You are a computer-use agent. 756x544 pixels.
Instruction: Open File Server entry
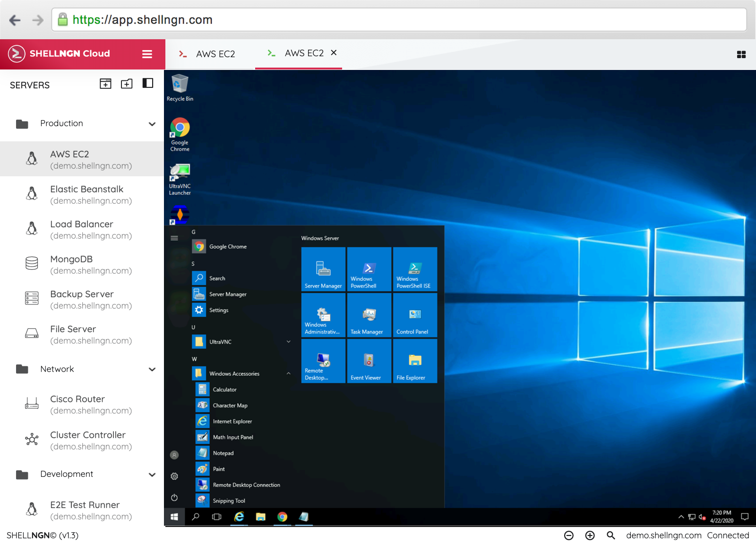coord(82,334)
